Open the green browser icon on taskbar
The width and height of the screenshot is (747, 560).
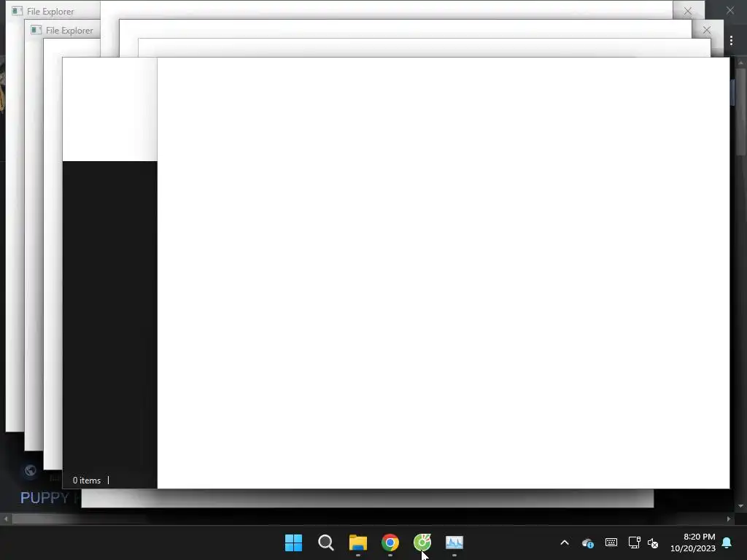click(422, 542)
